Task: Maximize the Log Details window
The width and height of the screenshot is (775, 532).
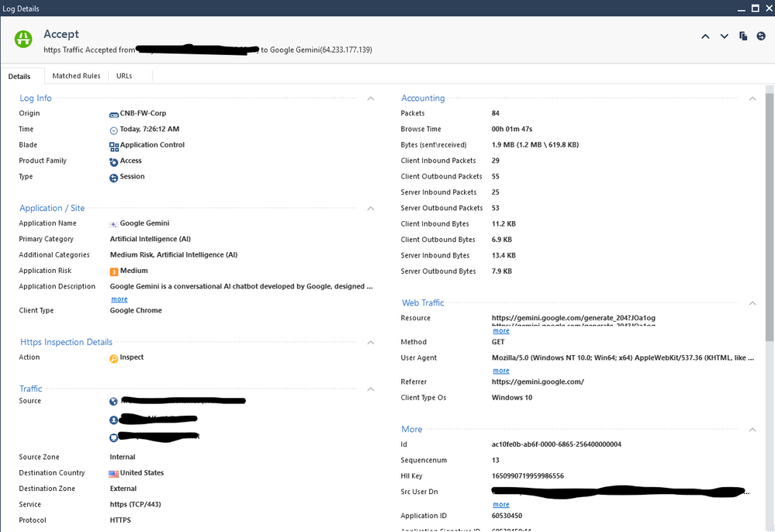Action: coord(756,8)
